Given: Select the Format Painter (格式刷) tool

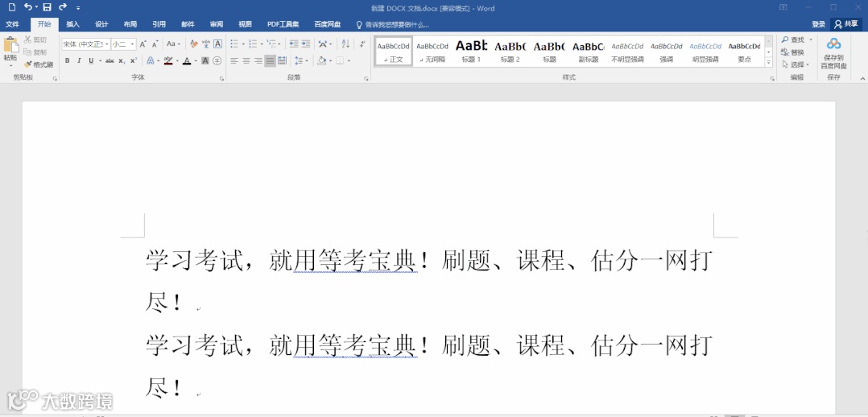Looking at the screenshot, I should pyautogui.click(x=39, y=64).
